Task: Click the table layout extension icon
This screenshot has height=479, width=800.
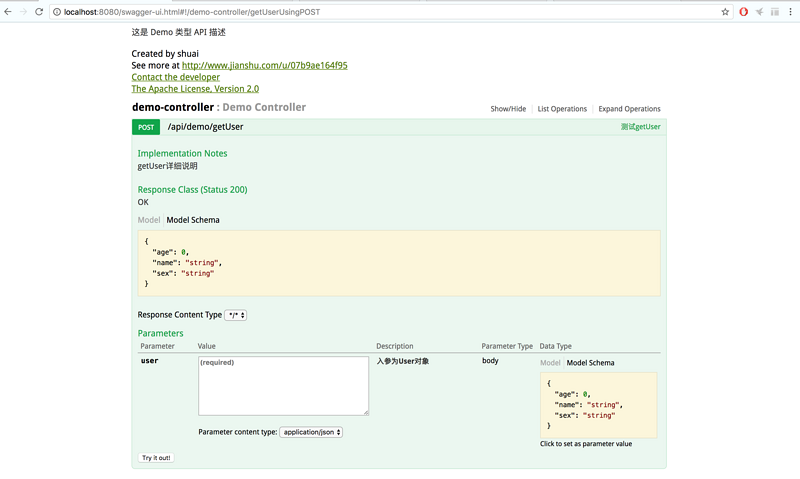Action: 774,12
